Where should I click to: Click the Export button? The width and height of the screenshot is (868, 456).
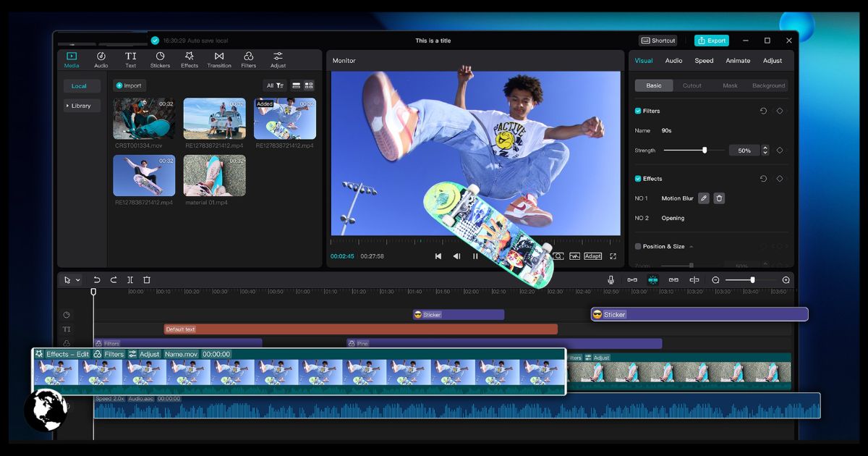pos(711,41)
